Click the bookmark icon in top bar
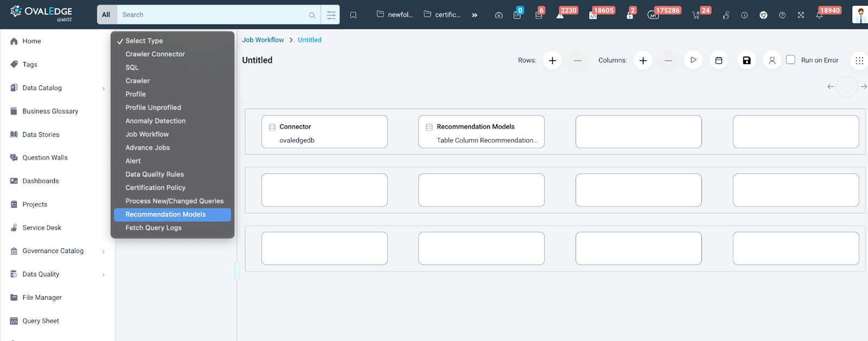The height and width of the screenshot is (341, 868). point(353,15)
